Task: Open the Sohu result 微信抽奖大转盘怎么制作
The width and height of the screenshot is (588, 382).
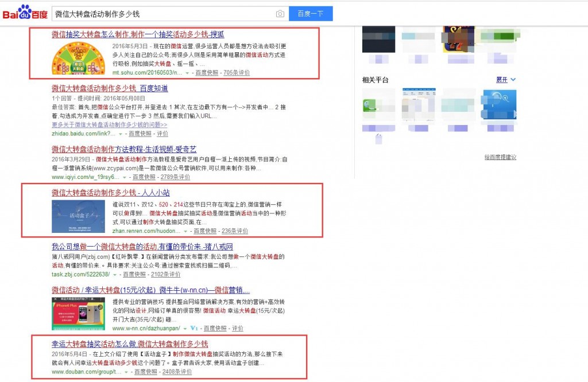Action: [x=138, y=34]
